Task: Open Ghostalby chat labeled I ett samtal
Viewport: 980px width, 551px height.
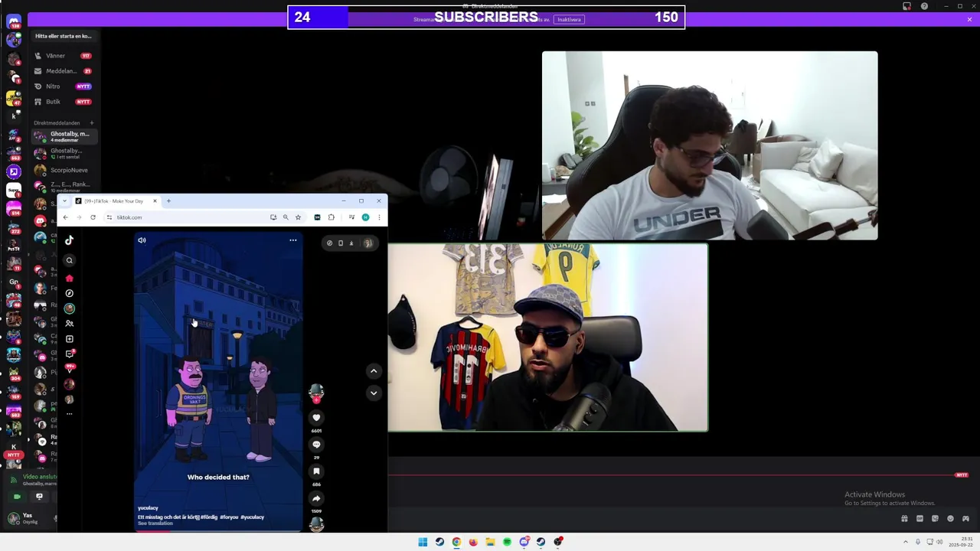Action: click(64, 153)
